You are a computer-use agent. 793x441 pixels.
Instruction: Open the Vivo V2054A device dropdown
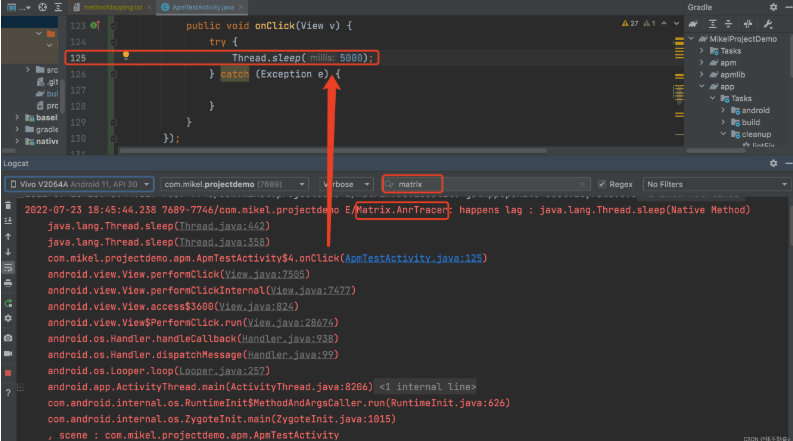click(79, 184)
